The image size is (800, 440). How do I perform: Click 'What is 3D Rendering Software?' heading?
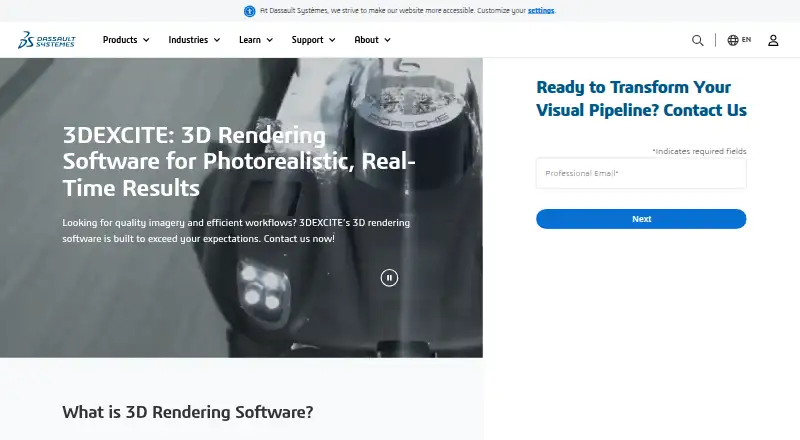[188, 412]
